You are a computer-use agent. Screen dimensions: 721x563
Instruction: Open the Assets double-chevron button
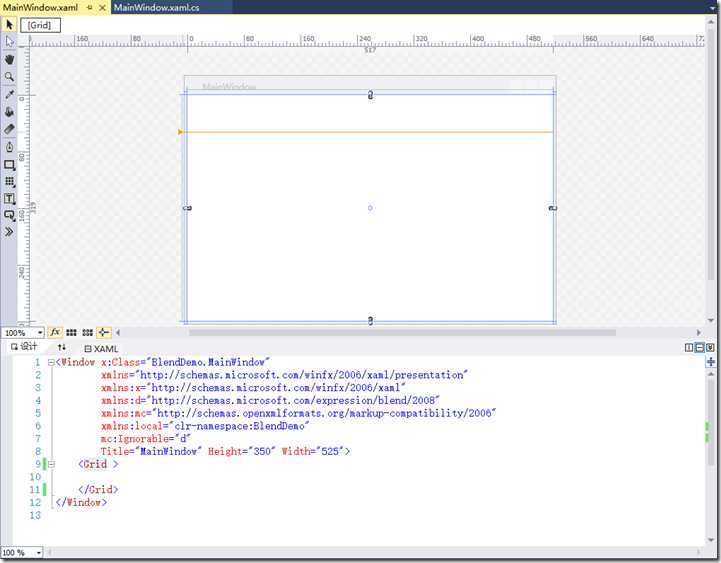point(9,231)
